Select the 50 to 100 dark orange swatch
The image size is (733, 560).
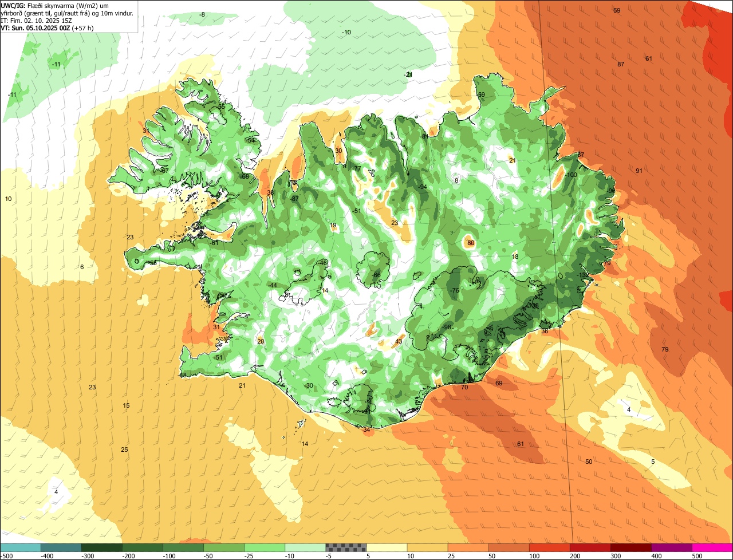click(x=509, y=547)
